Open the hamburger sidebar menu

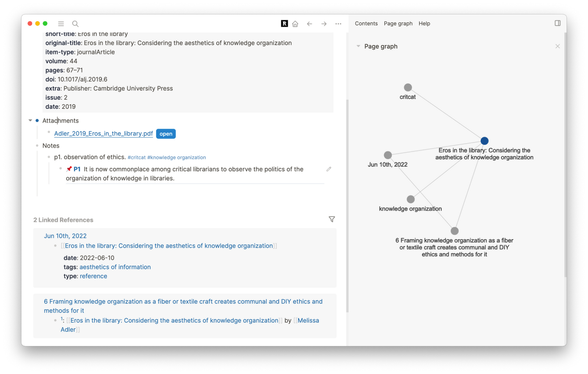click(x=61, y=24)
